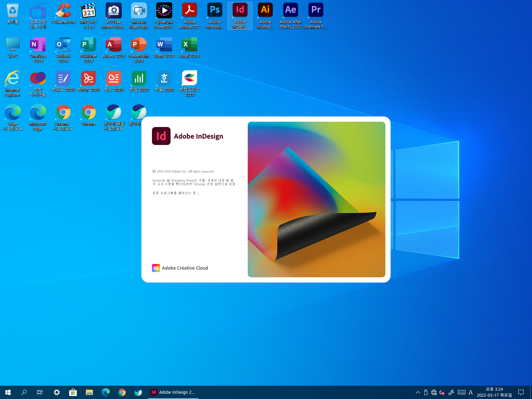Open the Windows Start menu
This screenshot has width=532, height=399.
tap(8, 392)
